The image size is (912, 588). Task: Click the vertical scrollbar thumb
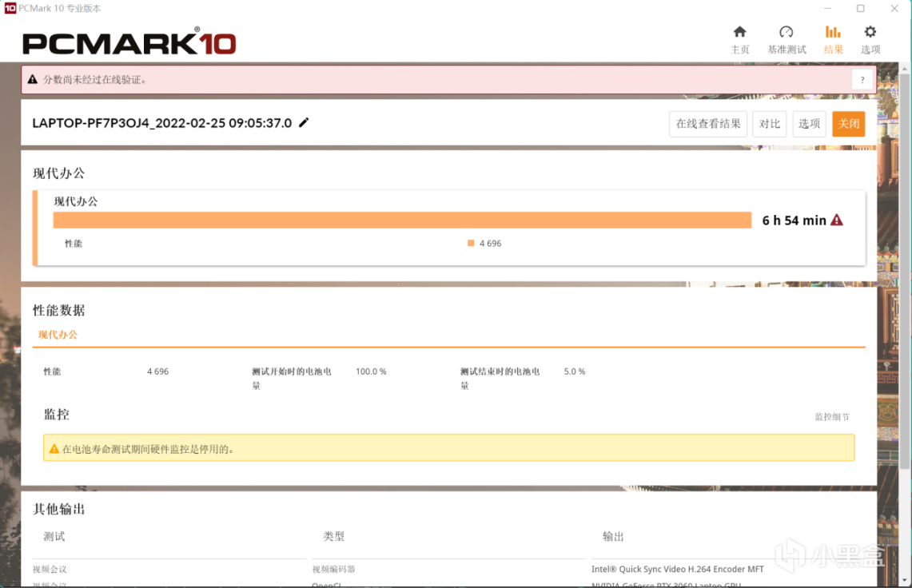(905, 271)
